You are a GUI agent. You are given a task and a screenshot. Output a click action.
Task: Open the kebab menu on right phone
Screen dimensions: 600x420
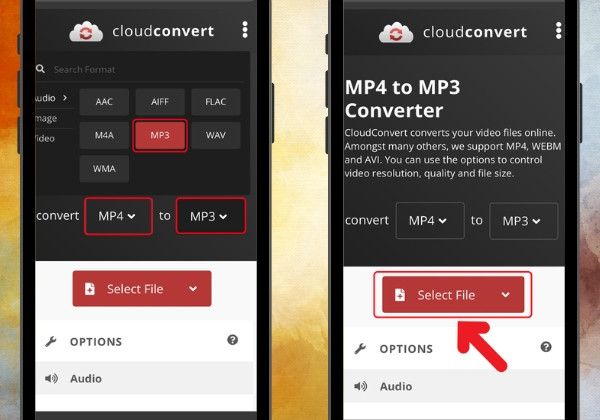click(x=558, y=31)
